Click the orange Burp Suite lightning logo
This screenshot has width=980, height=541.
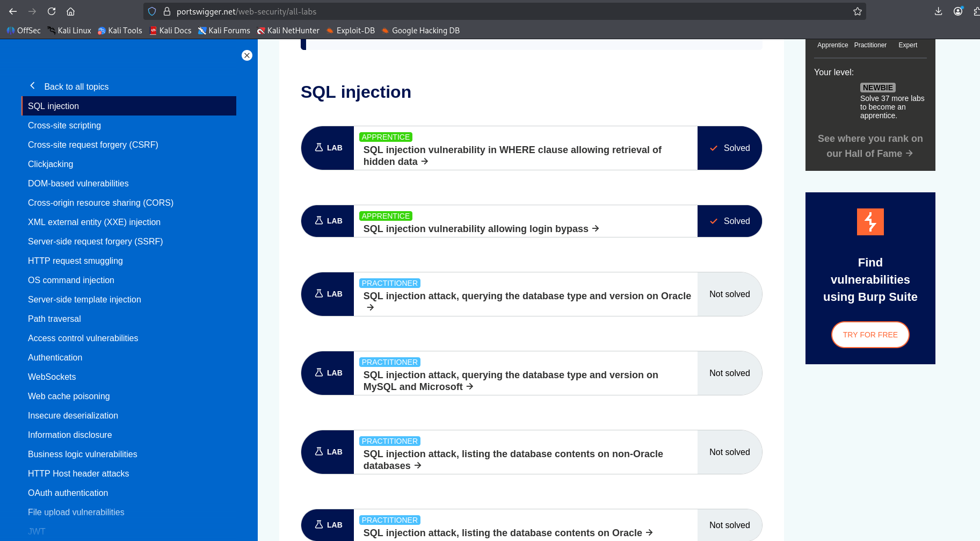click(870, 222)
